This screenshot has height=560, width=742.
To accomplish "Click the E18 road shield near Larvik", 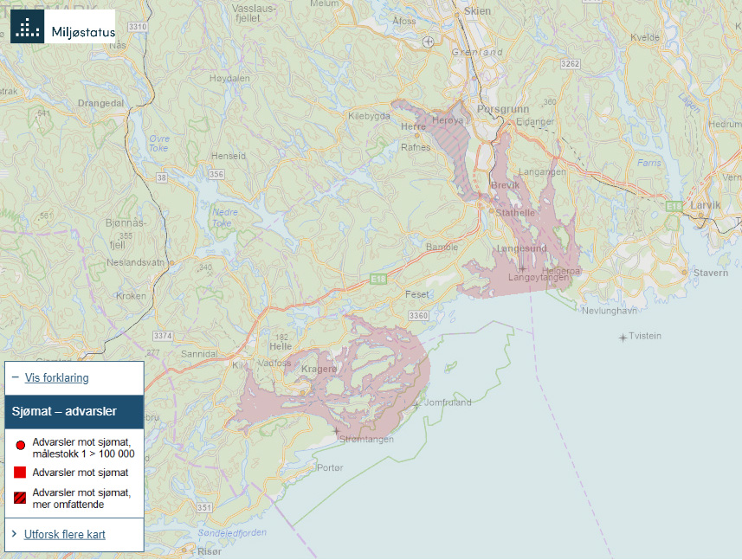I will tap(675, 205).
